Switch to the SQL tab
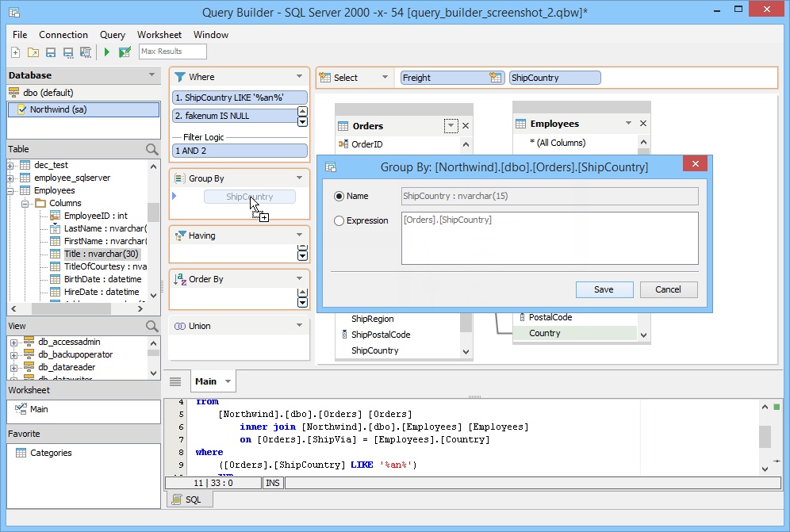 pos(190,499)
